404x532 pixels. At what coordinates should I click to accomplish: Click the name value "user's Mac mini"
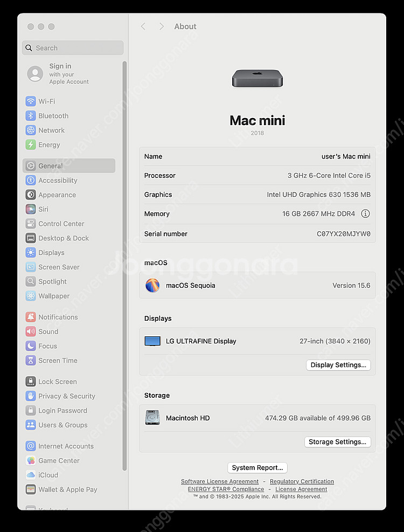(x=346, y=156)
